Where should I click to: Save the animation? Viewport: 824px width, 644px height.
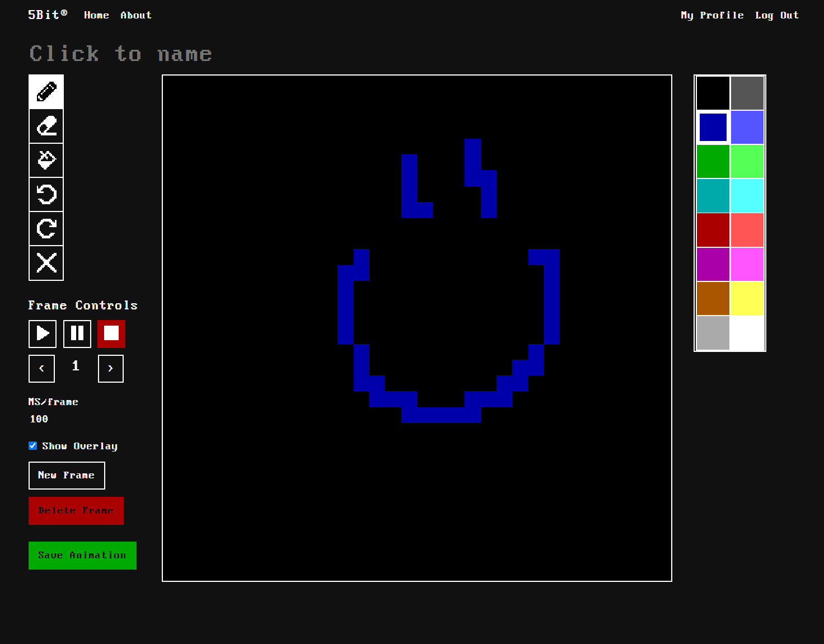coord(82,556)
